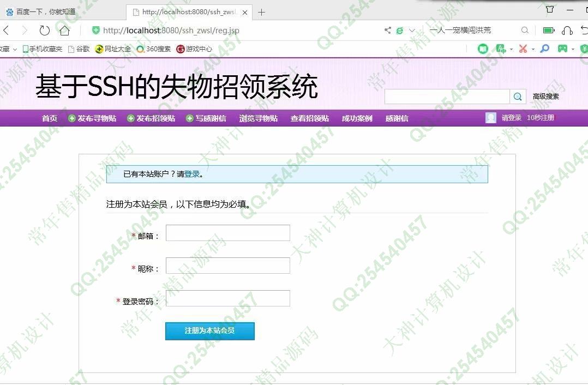Open a new browser tab with plus

(262, 13)
